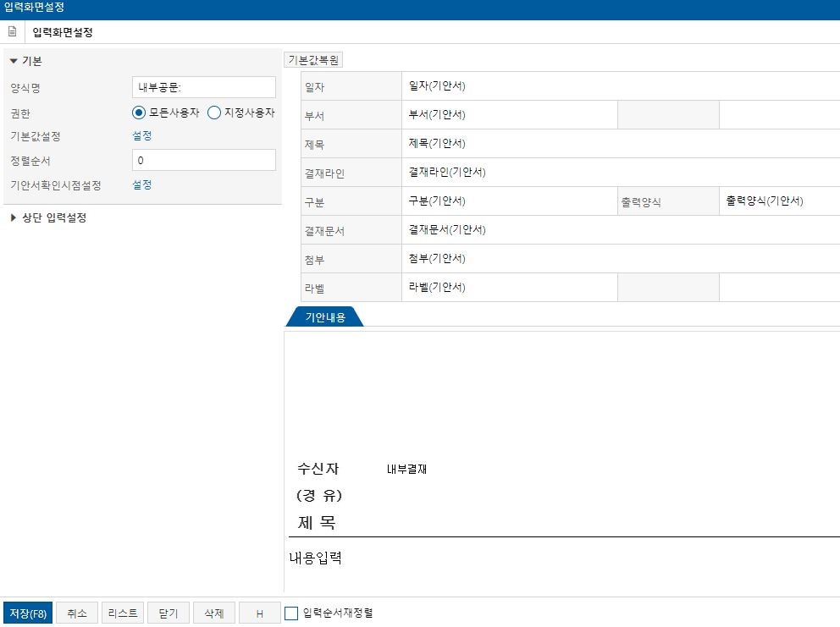Click the 구분 row label
Viewport: 840px width, 627px height.
(351, 202)
